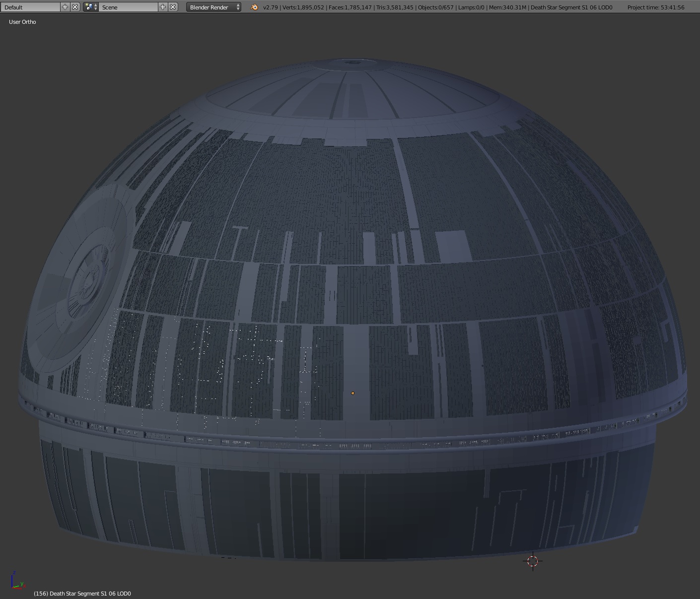Click header object name Death Star Segment S1 06 LOD0

click(x=571, y=7)
